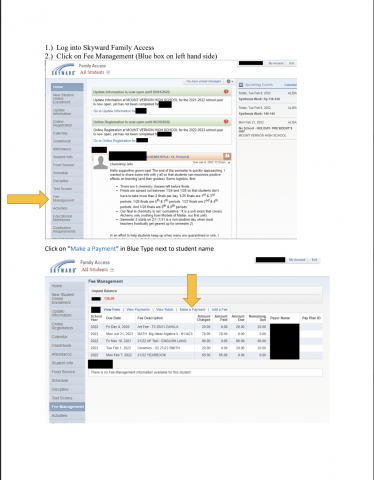The image size is (374, 480).
Task: Click My Account in lower screenshot header
Action: (x=297, y=260)
